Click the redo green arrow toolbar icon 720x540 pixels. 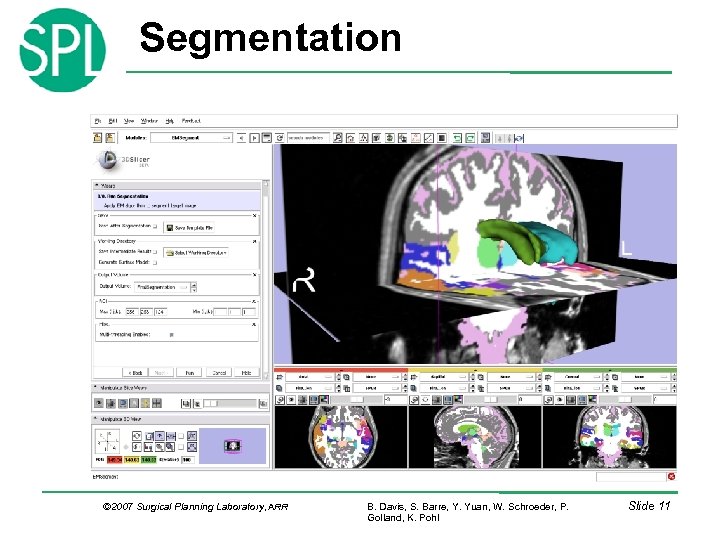470,138
